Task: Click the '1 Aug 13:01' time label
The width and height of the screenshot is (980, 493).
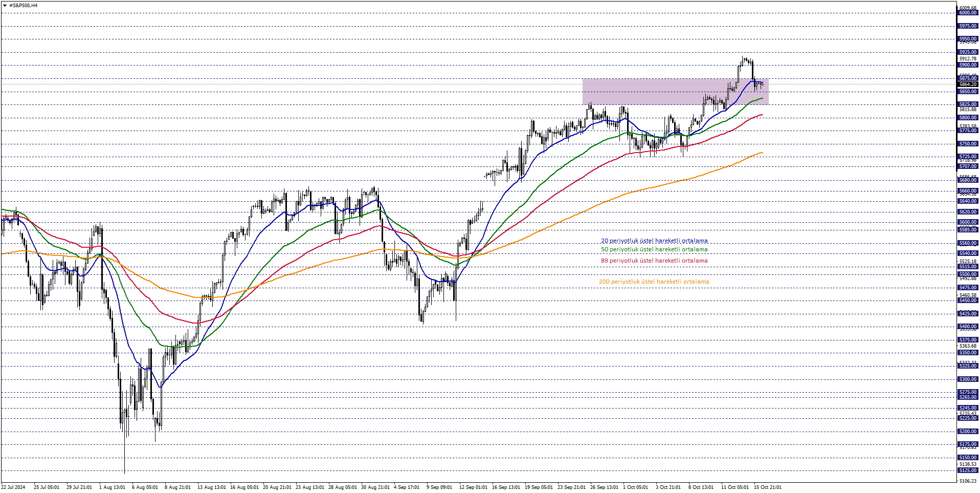Action: [x=112, y=487]
